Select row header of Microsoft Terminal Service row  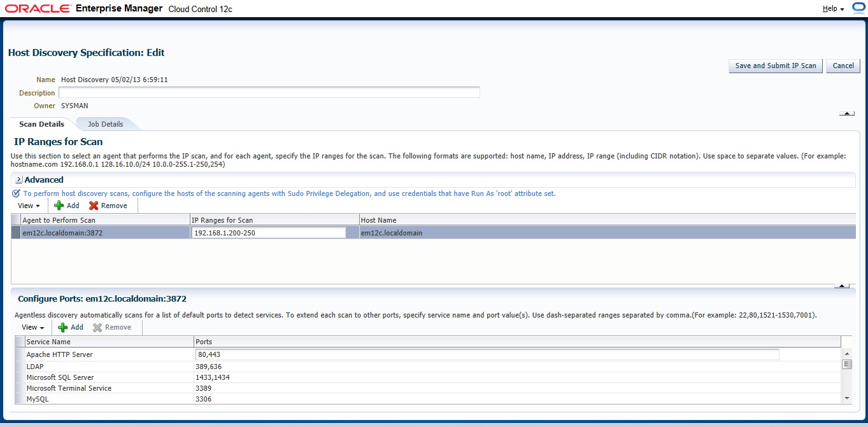(x=20, y=388)
